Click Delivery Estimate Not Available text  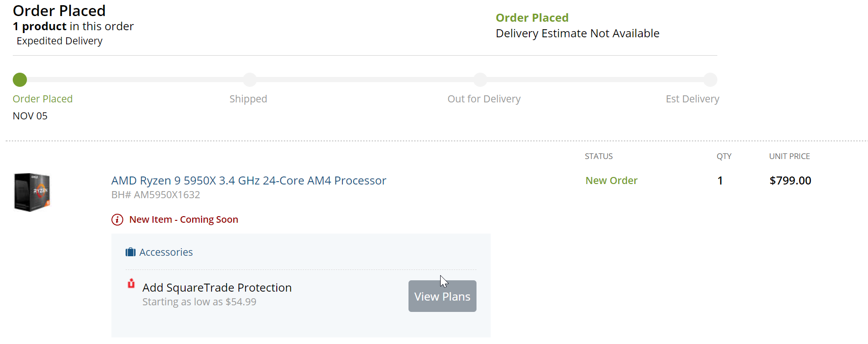(578, 33)
